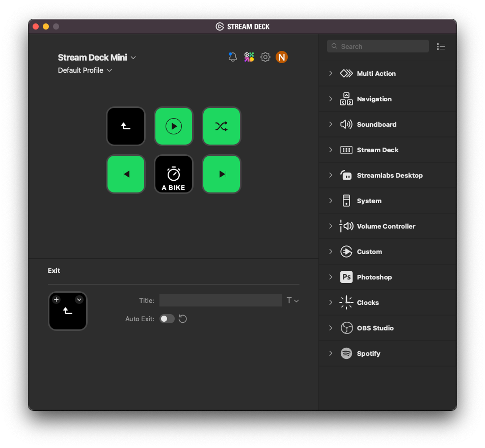Open the key icon chevron dropdown
The width and height of the screenshot is (485, 448).
(79, 299)
